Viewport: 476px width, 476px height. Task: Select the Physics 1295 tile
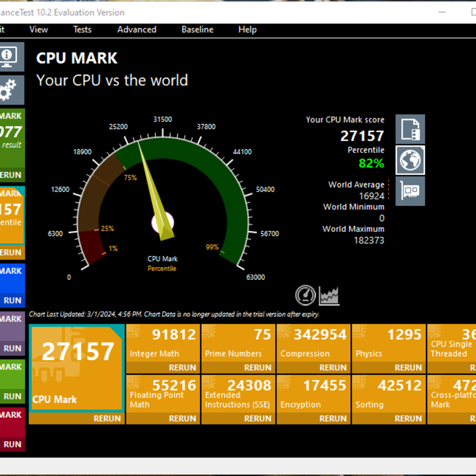coord(388,343)
